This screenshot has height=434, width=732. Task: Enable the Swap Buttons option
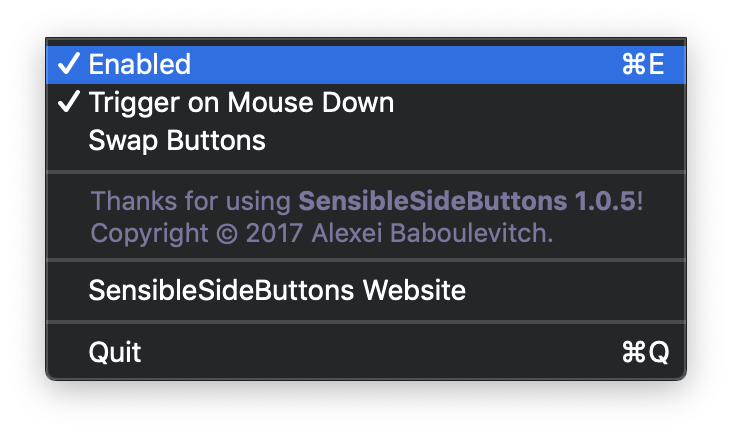[x=177, y=140]
